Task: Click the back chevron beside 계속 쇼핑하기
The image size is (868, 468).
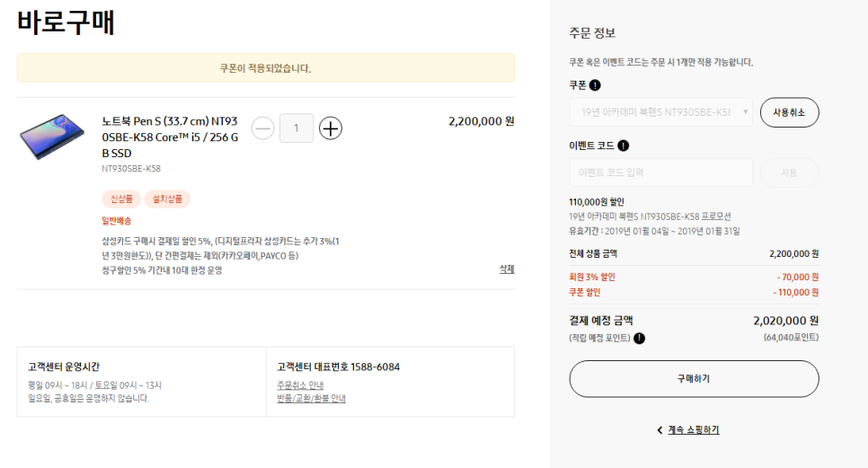Action: (660, 430)
